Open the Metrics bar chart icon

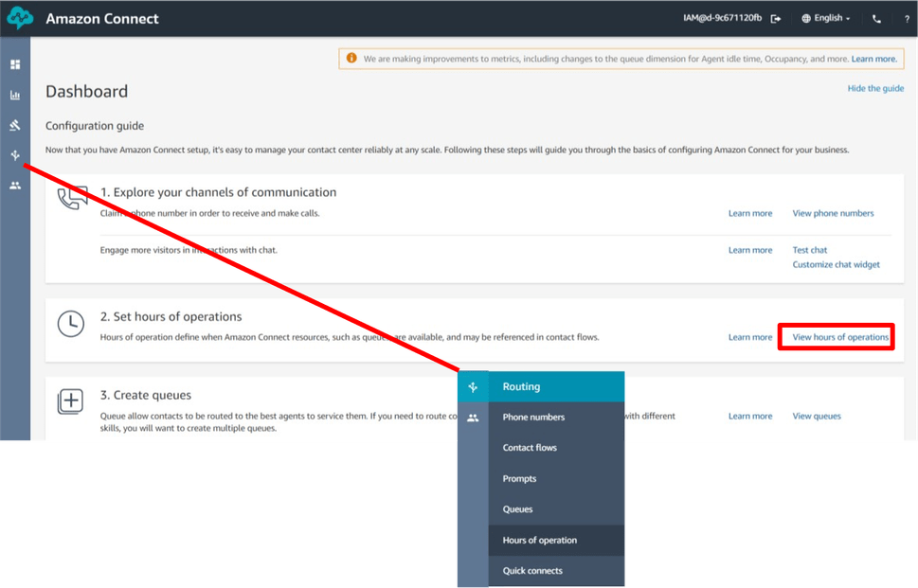click(x=15, y=95)
